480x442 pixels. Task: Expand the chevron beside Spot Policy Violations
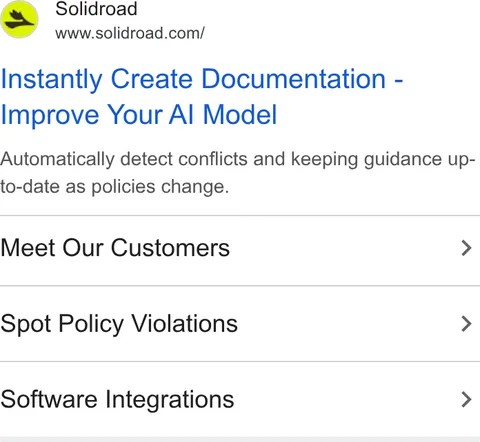tap(466, 324)
